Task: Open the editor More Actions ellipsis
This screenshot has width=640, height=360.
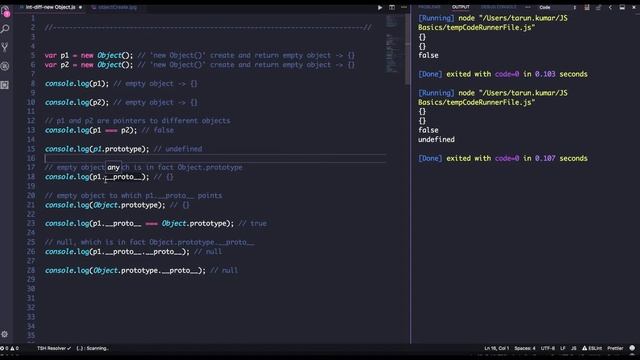Action: [404, 7]
